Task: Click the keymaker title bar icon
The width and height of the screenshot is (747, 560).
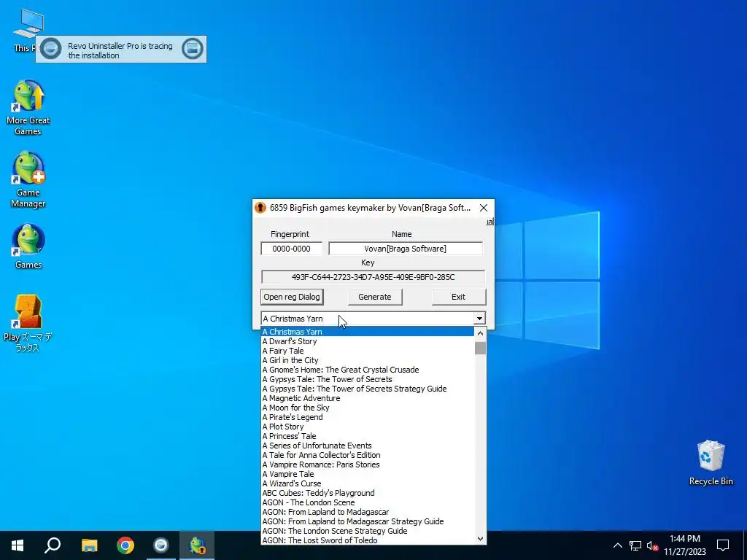Action: (x=260, y=208)
